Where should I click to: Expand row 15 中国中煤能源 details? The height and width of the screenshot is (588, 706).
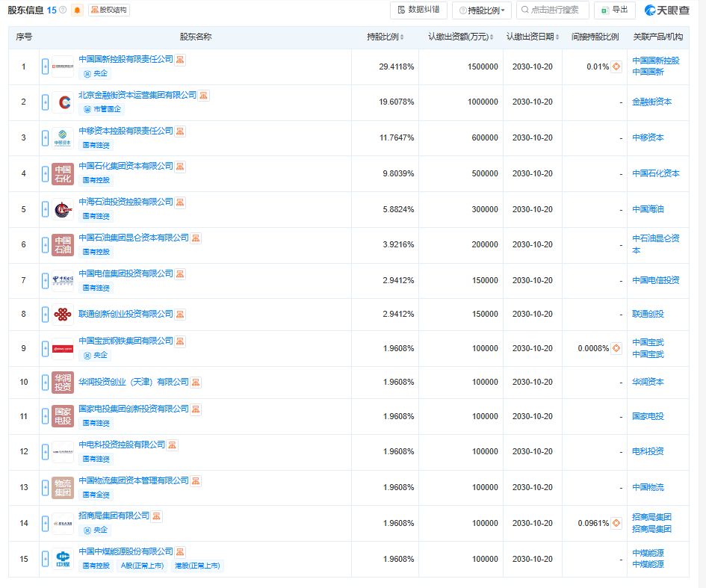tap(45, 559)
